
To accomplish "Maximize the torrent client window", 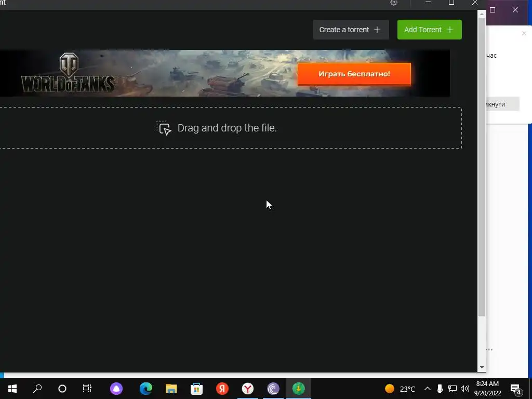I will (451, 3).
